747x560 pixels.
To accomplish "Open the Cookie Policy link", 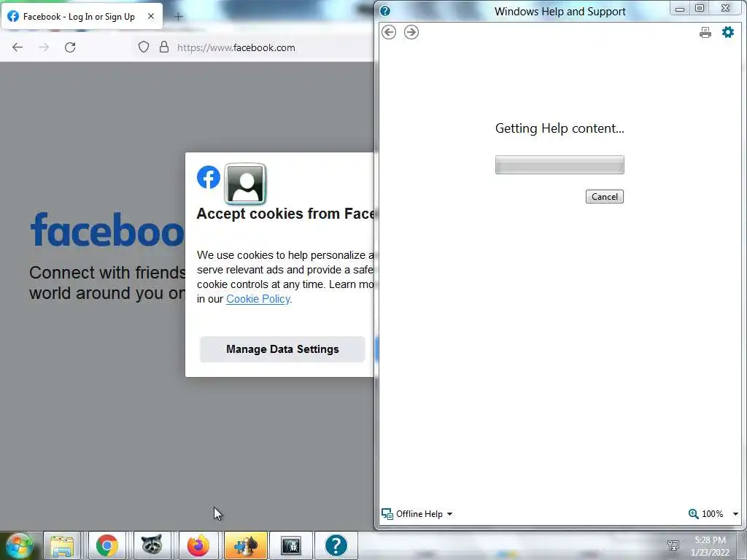I will (258, 299).
